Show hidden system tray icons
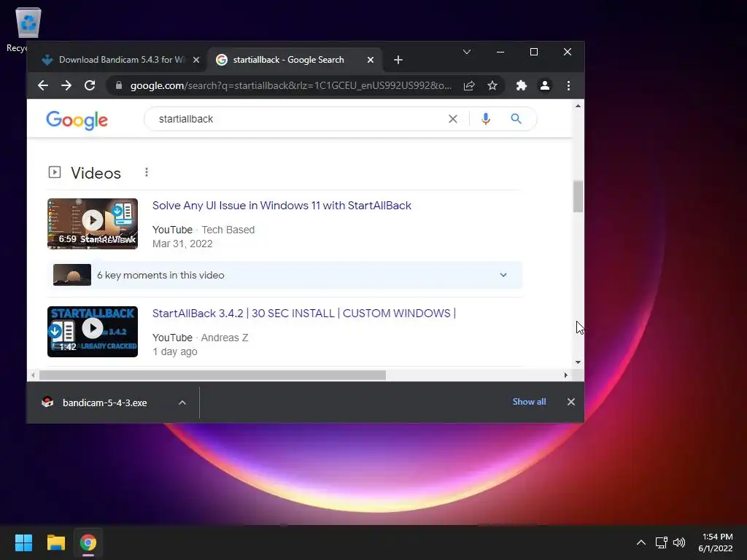The width and height of the screenshot is (747, 560). coord(641,542)
